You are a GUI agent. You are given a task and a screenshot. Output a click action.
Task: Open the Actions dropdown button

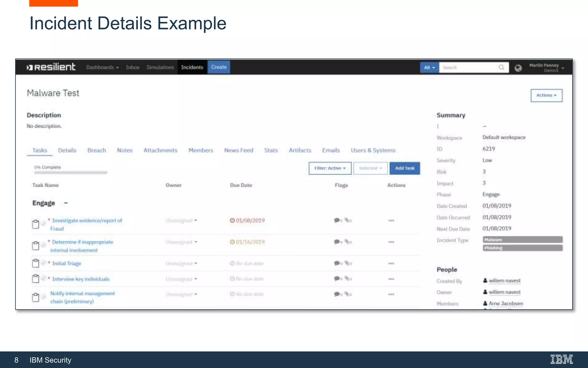[x=546, y=95]
